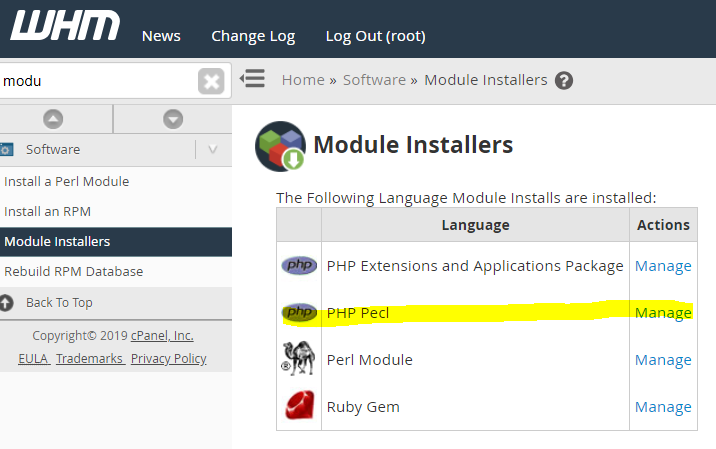The image size is (716, 449).
Task: Expand all sidebar categories down arrow
Action: (x=173, y=119)
